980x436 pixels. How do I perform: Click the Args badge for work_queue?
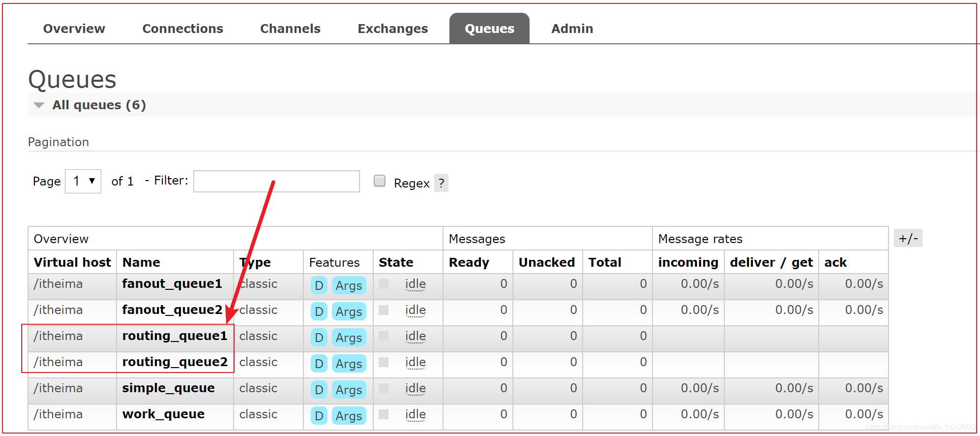[349, 416]
